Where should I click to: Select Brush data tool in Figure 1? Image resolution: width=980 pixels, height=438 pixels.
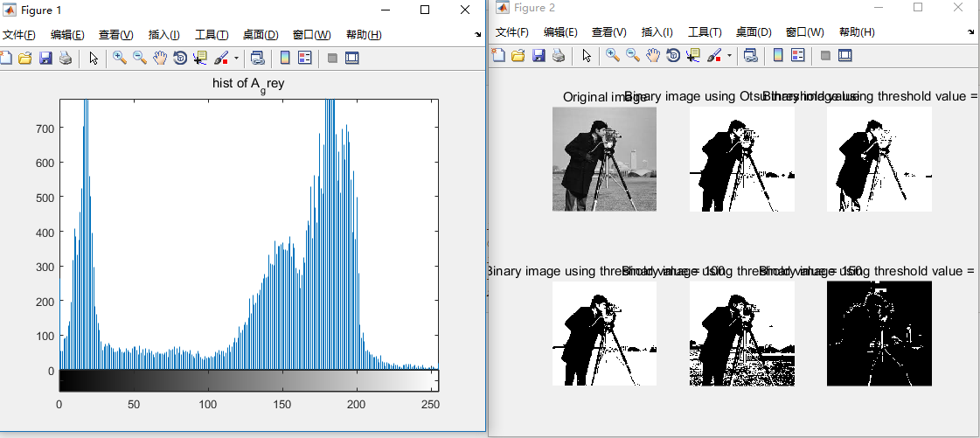click(220, 58)
